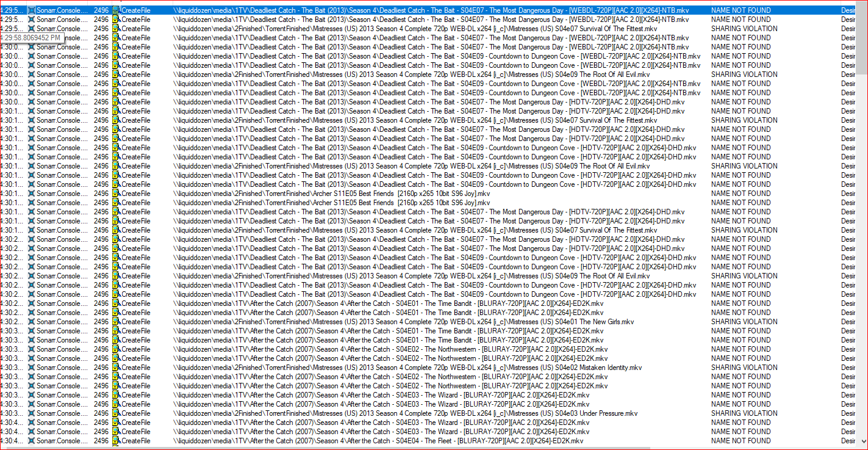
Task: Select the After the Catch S04E04 The Fleet path
Action: pyautogui.click(x=378, y=441)
